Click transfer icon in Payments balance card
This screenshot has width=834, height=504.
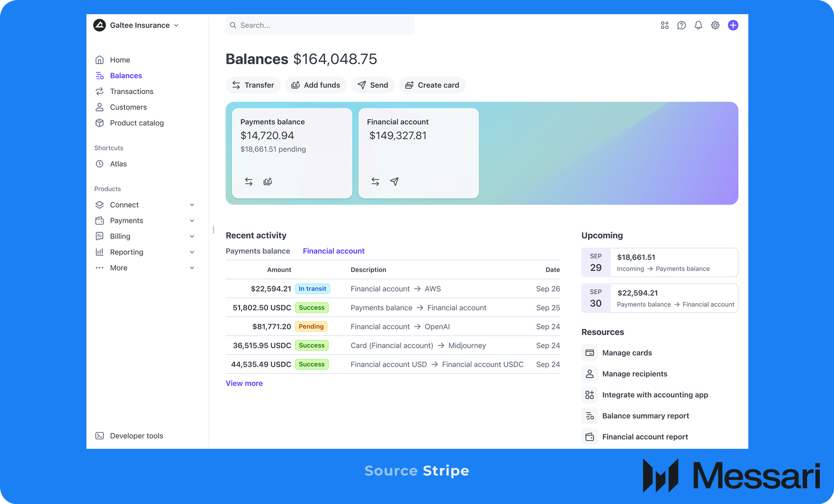pyautogui.click(x=249, y=181)
